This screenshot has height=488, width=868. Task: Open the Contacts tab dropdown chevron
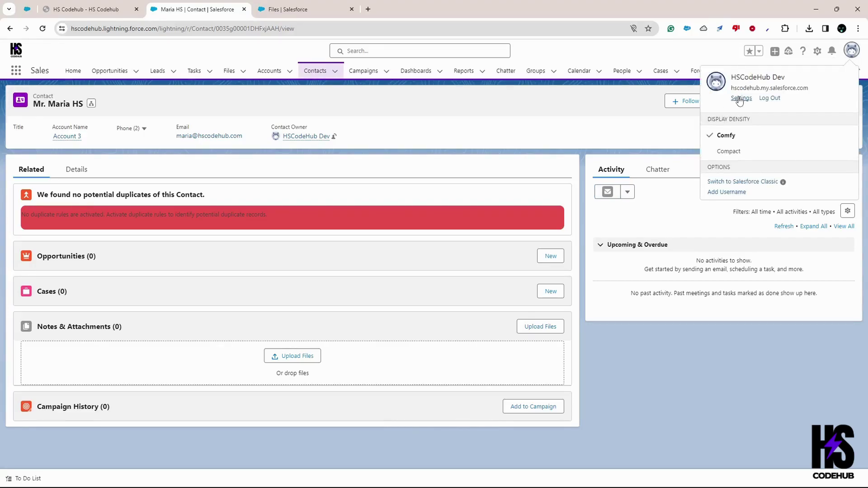pyautogui.click(x=335, y=71)
